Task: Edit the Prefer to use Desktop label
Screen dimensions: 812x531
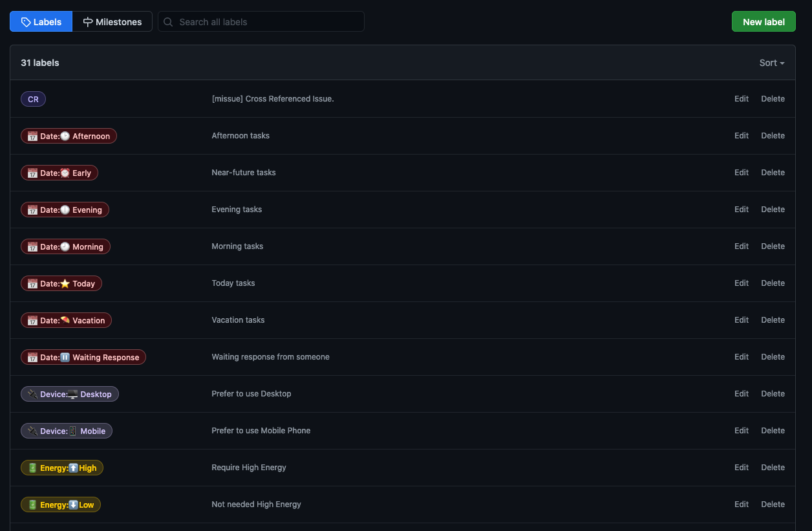Action: coord(742,394)
